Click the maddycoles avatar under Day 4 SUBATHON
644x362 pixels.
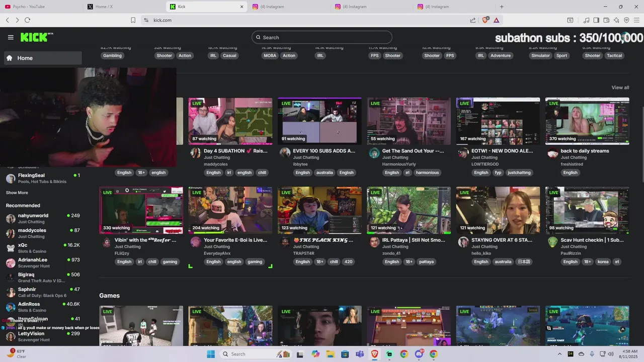pyautogui.click(x=196, y=153)
